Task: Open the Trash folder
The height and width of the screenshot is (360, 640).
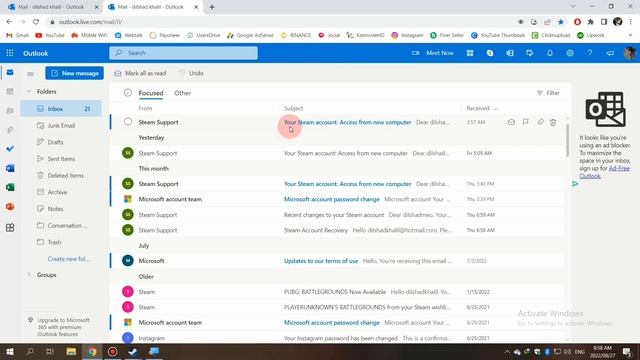Action: coord(61,242)
